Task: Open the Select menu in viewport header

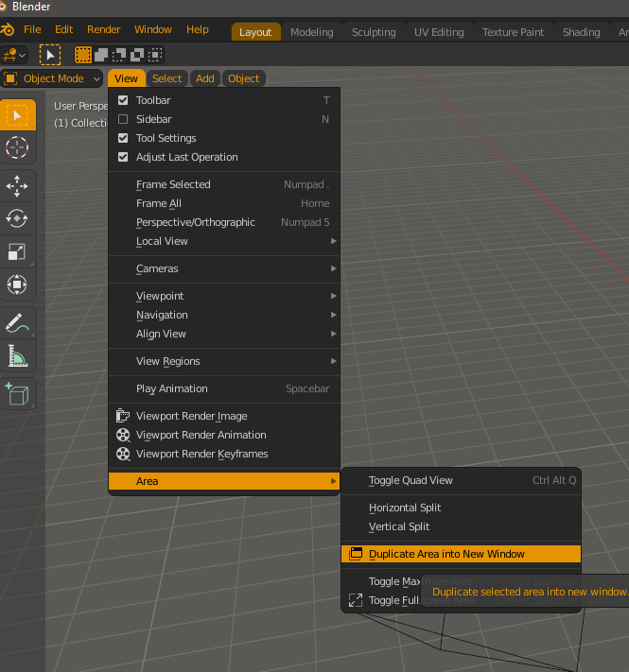Action: coord(166,78)
